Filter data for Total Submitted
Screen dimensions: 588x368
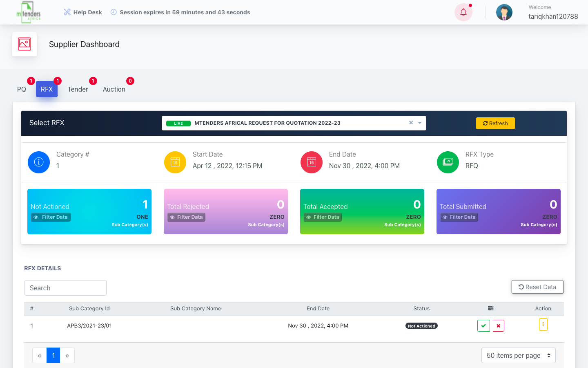459,217
